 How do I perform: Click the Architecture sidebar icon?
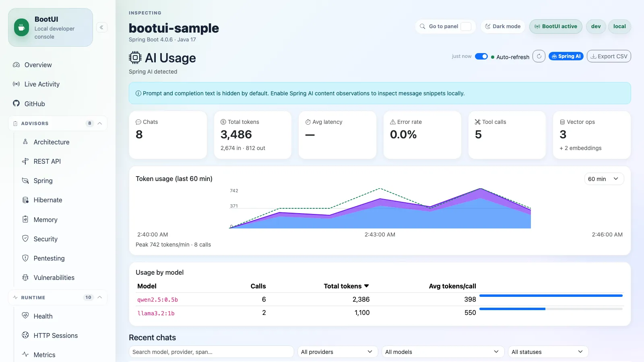pos(25,142)
